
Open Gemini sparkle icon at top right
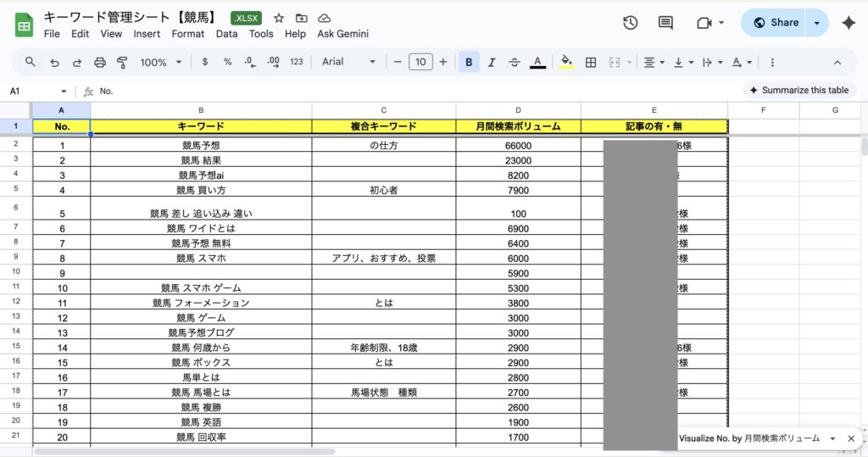848,23
